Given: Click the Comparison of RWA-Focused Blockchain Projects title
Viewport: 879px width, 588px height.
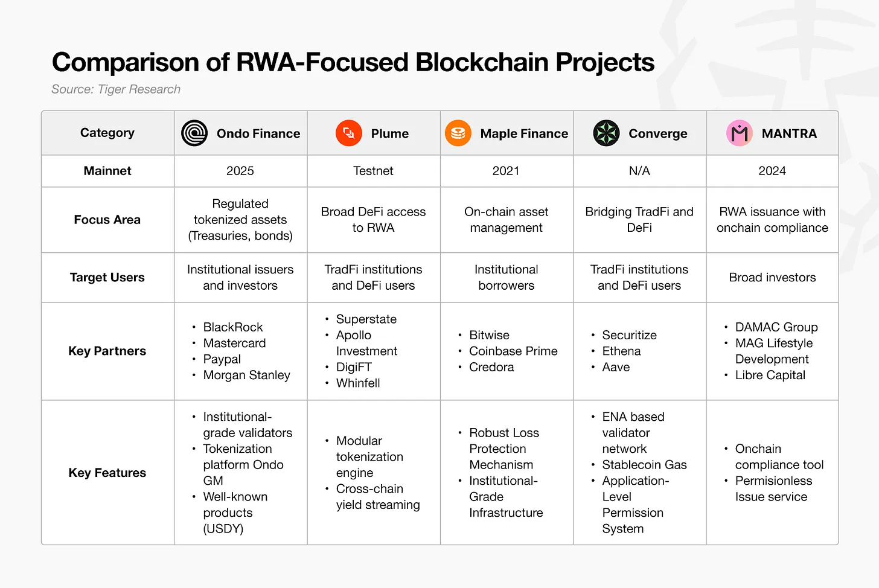Looking at the screenshot, I should pyautogui.click(x=353, y=62).
